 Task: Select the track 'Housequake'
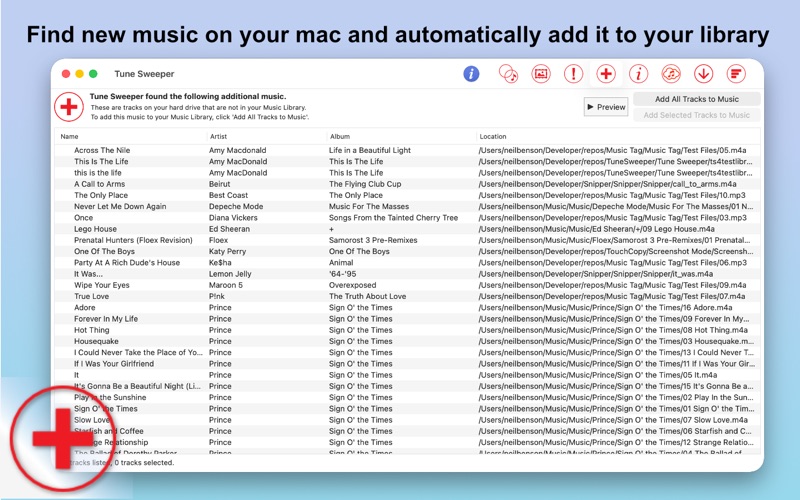(x=96, y=341)
